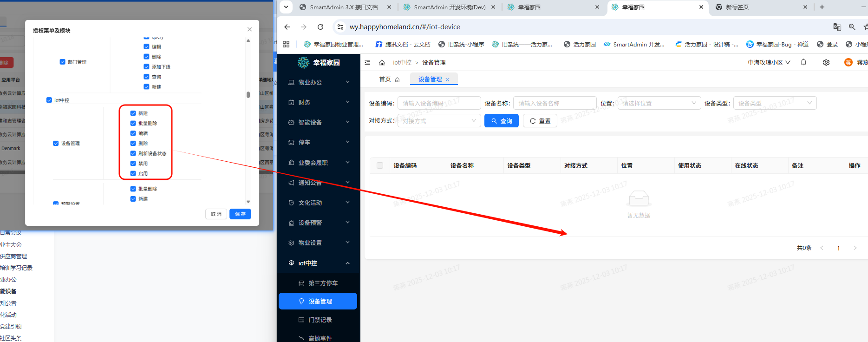Screen dimensions: 868x342
Task: Click the 文化活动 icon in sidebar
Action: click(x=291, y=203)
